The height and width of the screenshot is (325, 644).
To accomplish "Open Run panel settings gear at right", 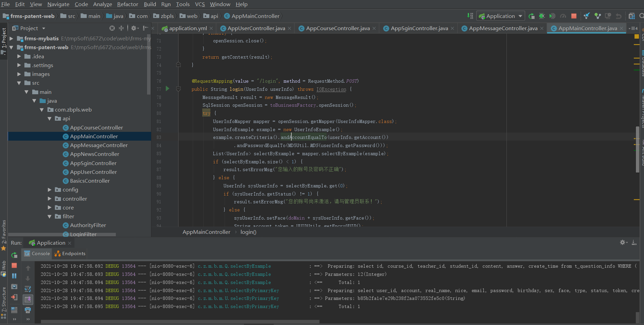I will 624,242.
